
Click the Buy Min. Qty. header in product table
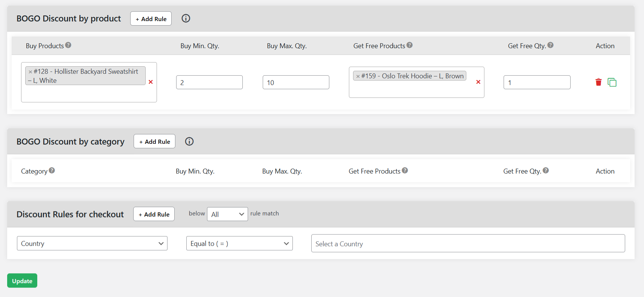[x=199, y=46]
